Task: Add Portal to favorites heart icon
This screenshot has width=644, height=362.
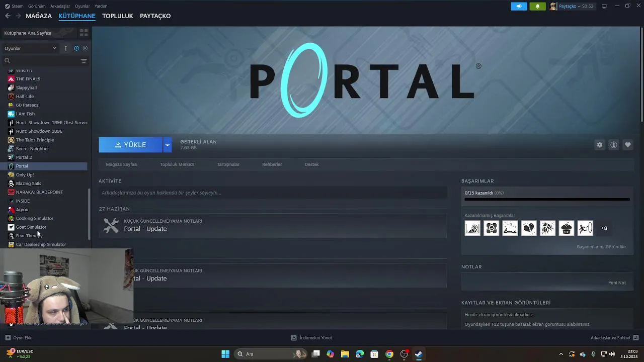Action: pos(628,145)
